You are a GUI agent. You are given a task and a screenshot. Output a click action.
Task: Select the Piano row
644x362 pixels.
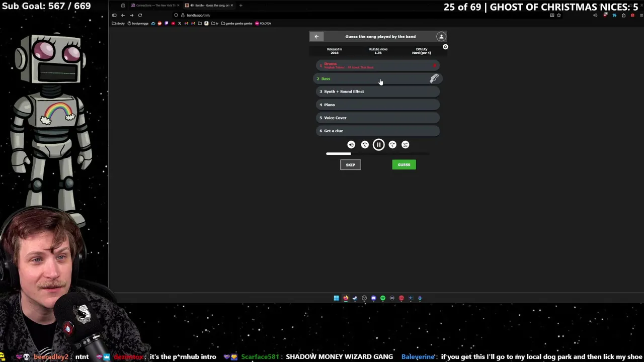(378, 105)
